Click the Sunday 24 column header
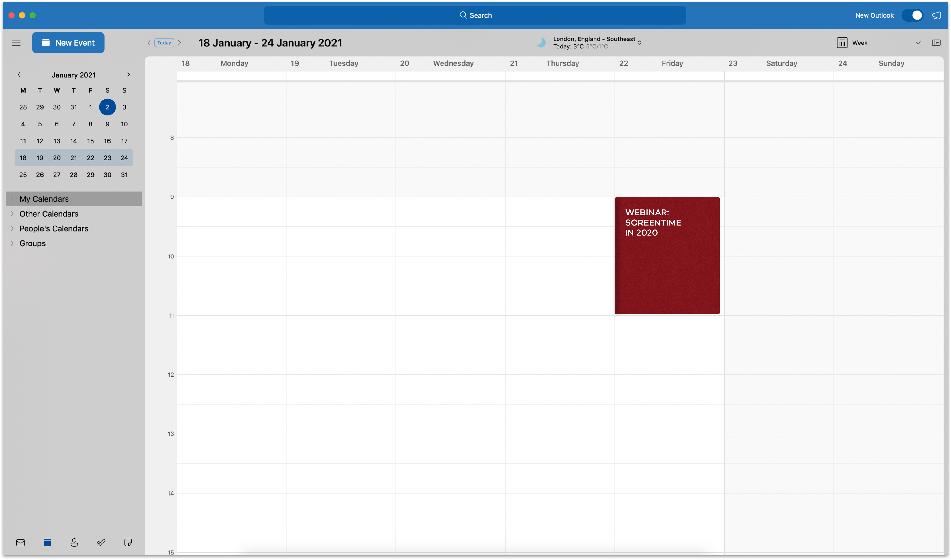Image resolution: width=951 pixels, height=560 pixels. (x=888, y=63)
